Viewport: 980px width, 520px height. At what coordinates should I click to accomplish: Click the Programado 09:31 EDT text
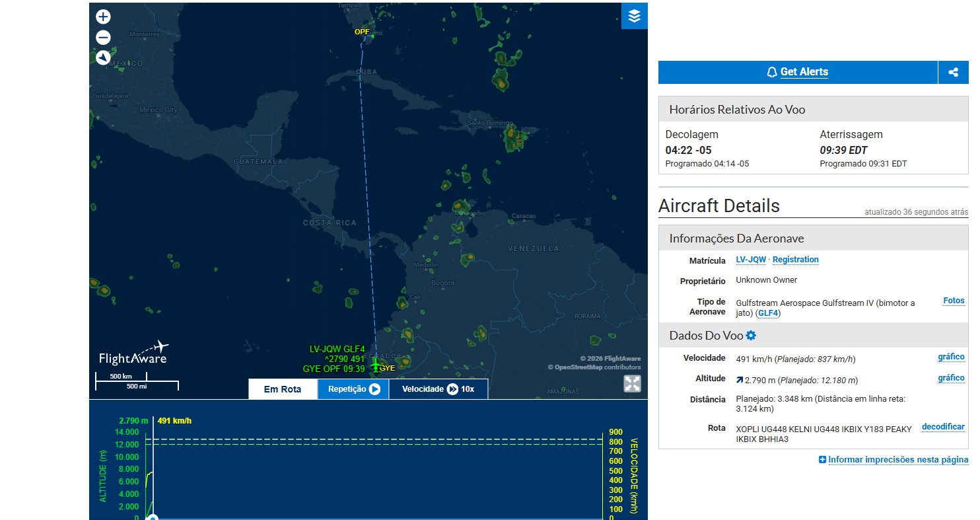click(x=863, y=164)
